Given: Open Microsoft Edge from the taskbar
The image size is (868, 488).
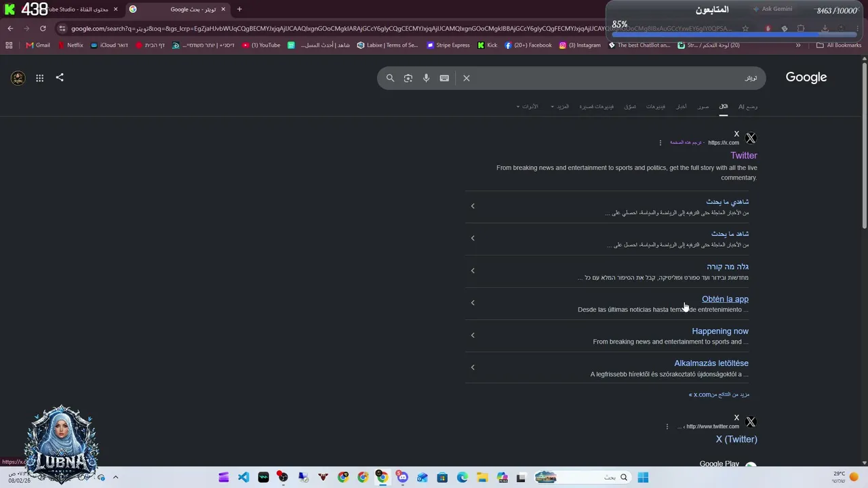Looking at the screenshot, I should click(x=462, y=477).
